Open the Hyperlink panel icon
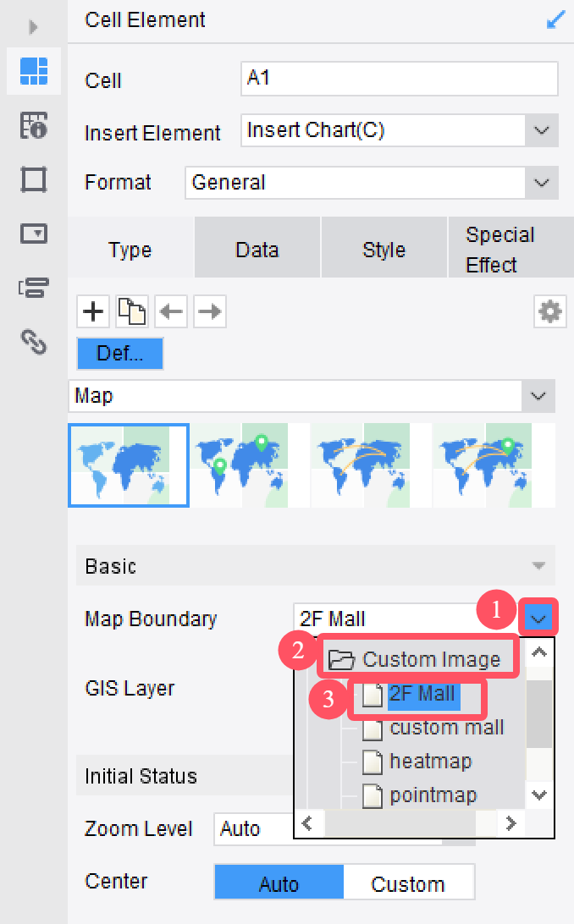Viewport: 574px width, 924px height. click(x=34, y=341)
